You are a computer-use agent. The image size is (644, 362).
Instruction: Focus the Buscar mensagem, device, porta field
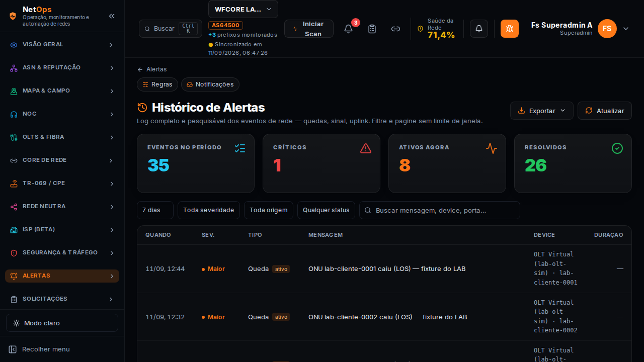point(440,210)
